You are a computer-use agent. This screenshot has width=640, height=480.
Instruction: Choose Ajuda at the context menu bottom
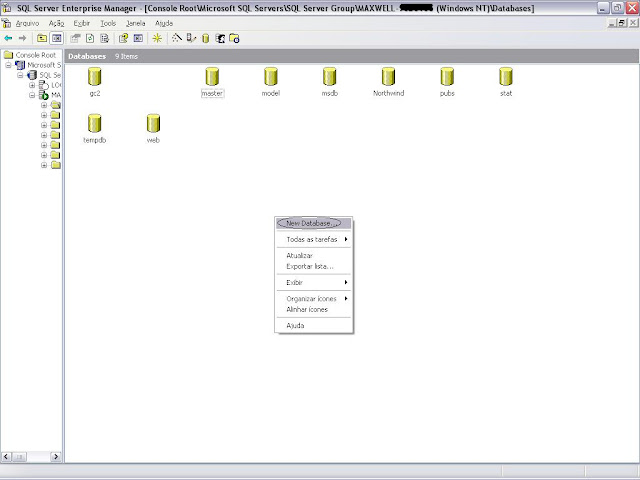[313, 326]
